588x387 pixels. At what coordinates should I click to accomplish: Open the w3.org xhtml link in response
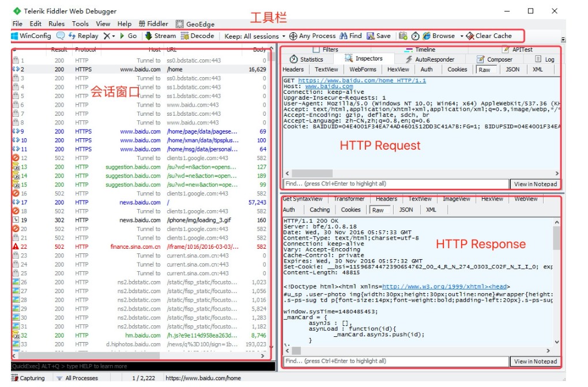[444, 287]
